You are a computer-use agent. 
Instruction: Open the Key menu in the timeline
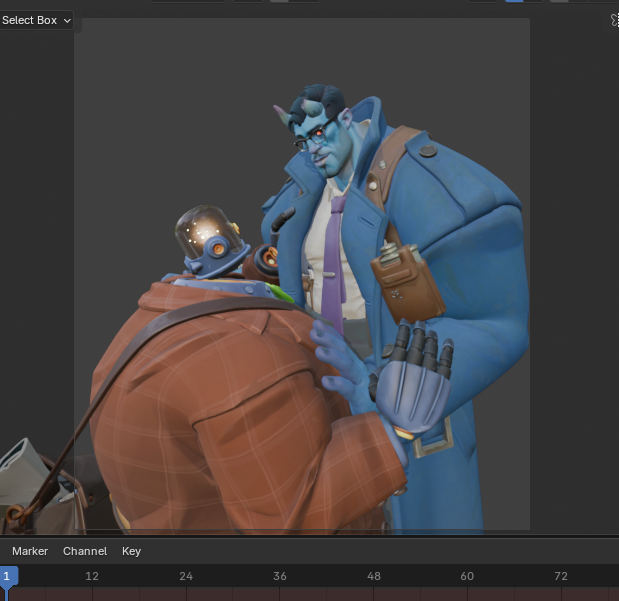131,551
